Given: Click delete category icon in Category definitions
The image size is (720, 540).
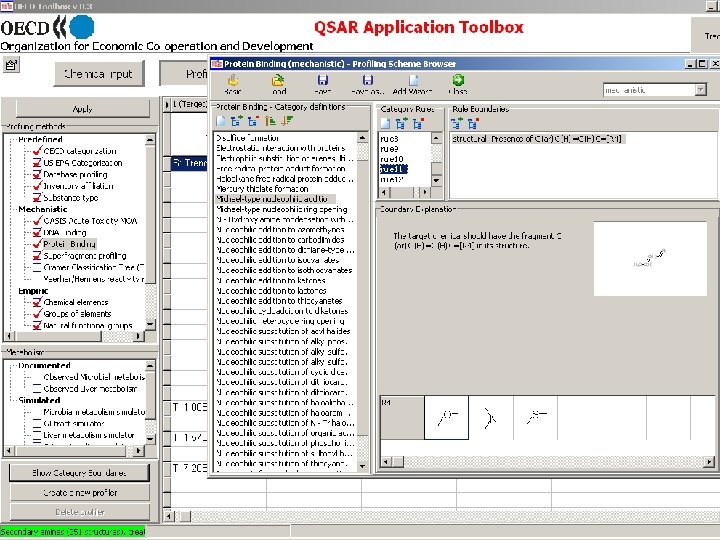Looking at the screenshot, I should click(x=253, y=121).
